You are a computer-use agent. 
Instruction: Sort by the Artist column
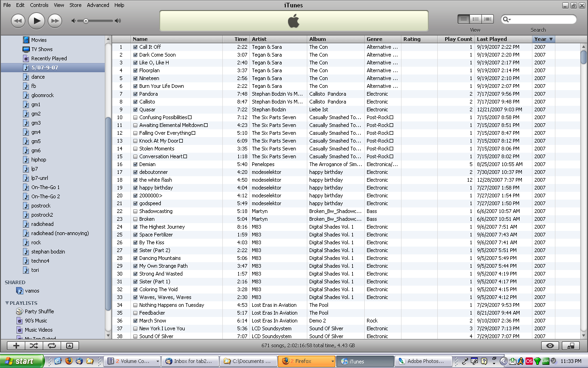(278, 39)
